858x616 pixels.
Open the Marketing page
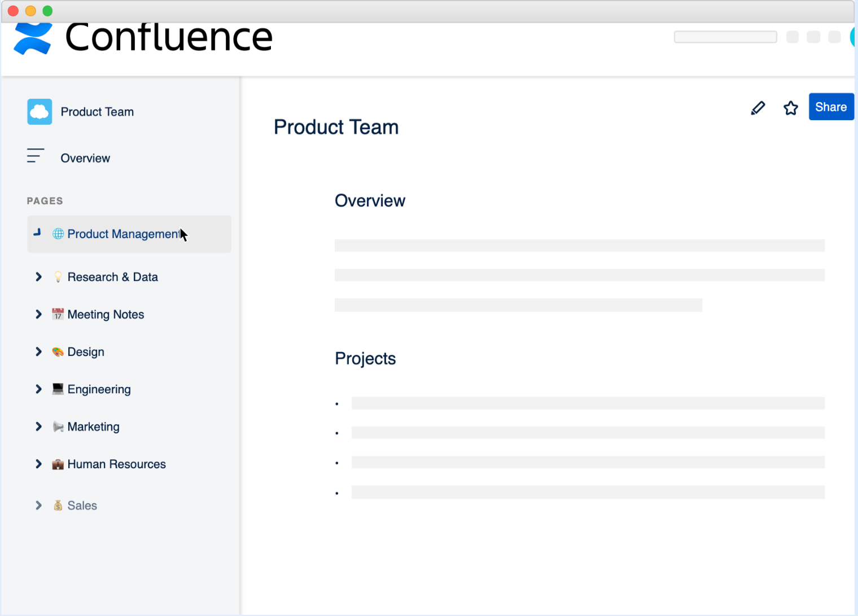[93, 427]
